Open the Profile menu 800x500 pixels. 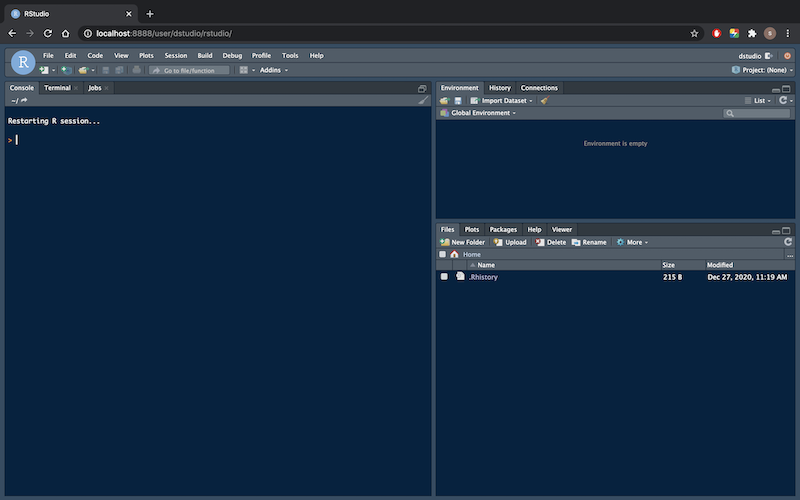[261, 56]
